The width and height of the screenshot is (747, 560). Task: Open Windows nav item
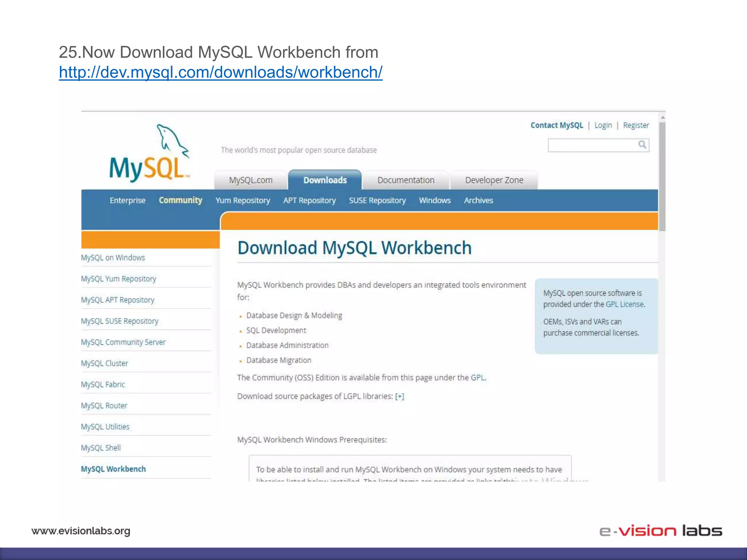point(435,201)
